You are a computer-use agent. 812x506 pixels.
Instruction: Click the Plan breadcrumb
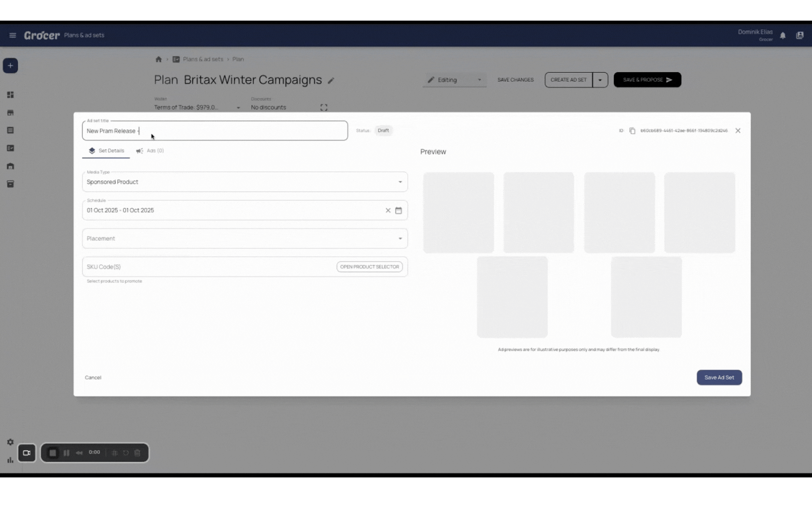(238, 59)
